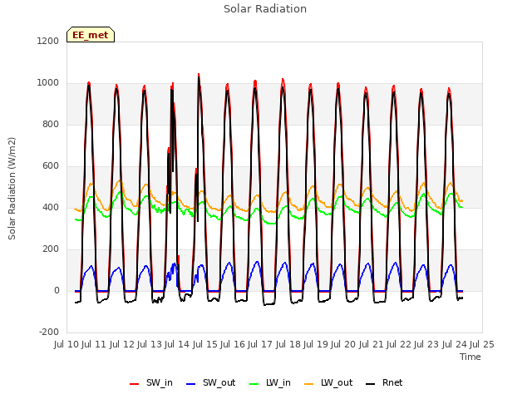Click the y-axis label Solar Radiation (W/m2)
The width and height of the screenshot is (532, 399).
coord(12,189)
